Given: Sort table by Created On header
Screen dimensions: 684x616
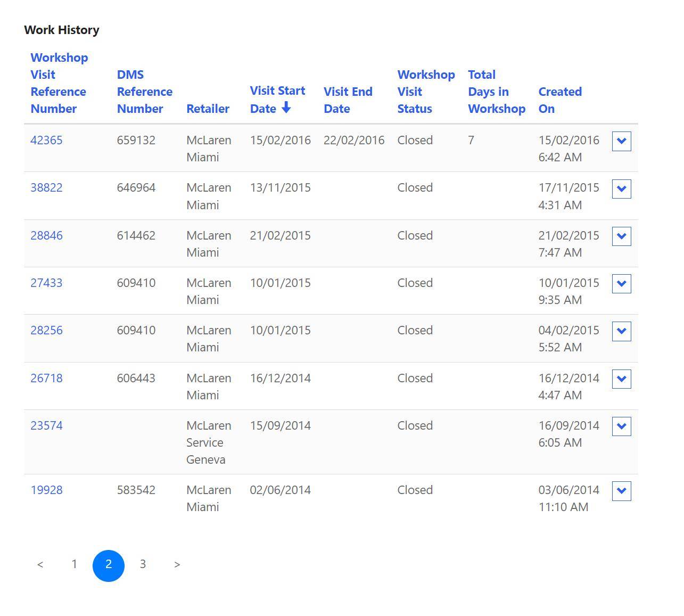Looking at the screenshot, I should coord(559,100).
